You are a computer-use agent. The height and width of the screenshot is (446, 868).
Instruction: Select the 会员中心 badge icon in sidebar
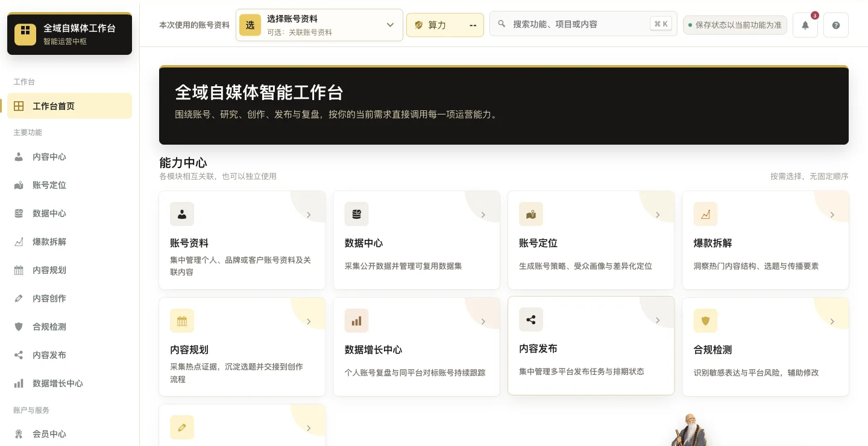click(x=19, y=434)
